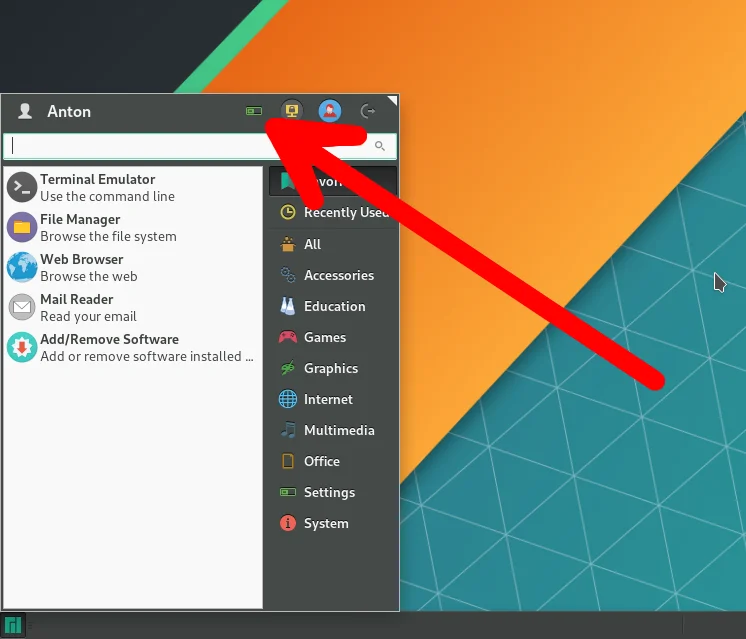Click 'Browse the web' text
This screenshot has height=639, width=746.
pos(89,276)
